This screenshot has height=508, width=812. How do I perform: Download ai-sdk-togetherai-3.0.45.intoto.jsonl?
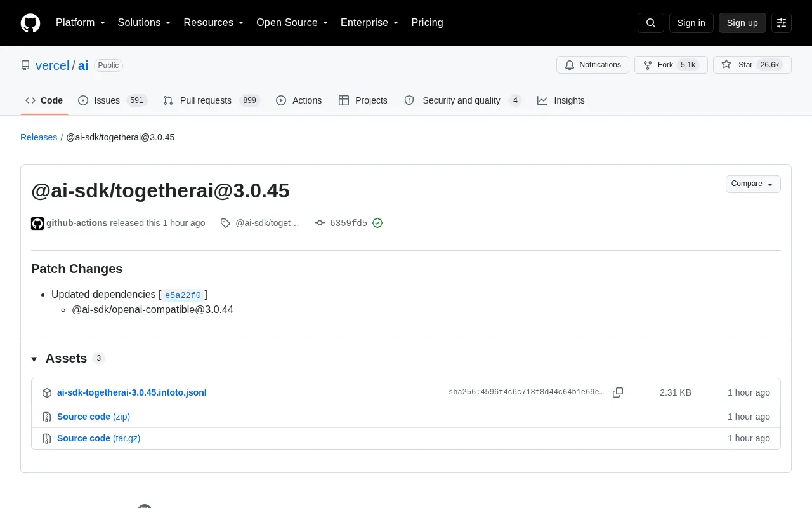[132, 392]
